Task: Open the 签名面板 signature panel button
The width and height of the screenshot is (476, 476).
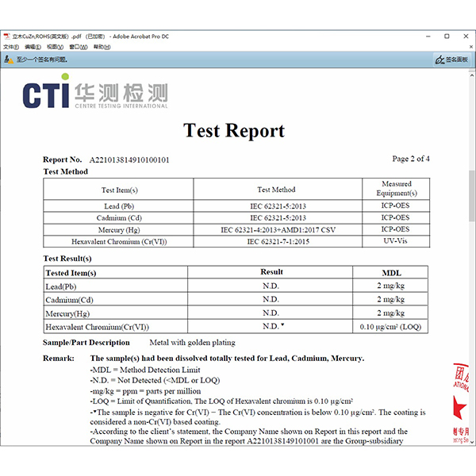Action: 451,59
